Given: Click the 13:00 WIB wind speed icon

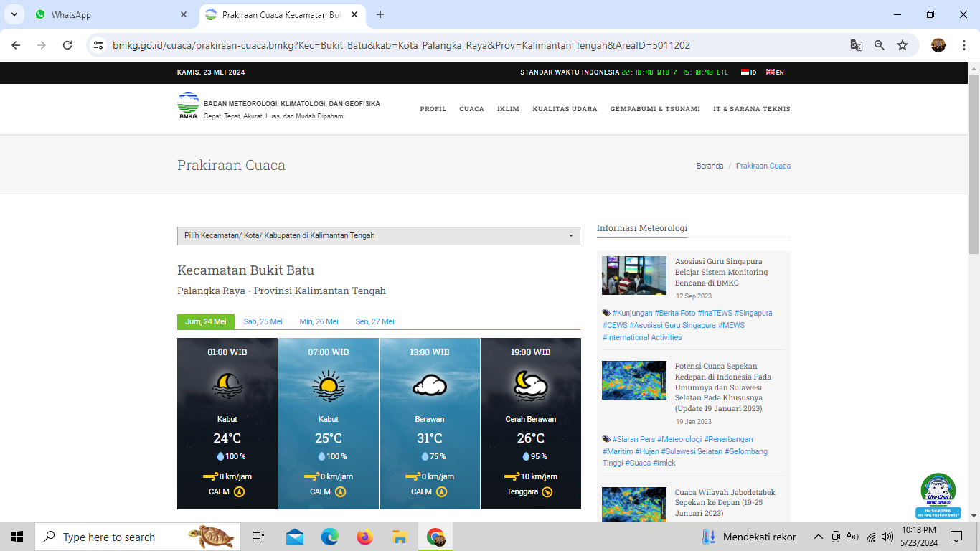Looking at the screenshot, I should (413, 476).
